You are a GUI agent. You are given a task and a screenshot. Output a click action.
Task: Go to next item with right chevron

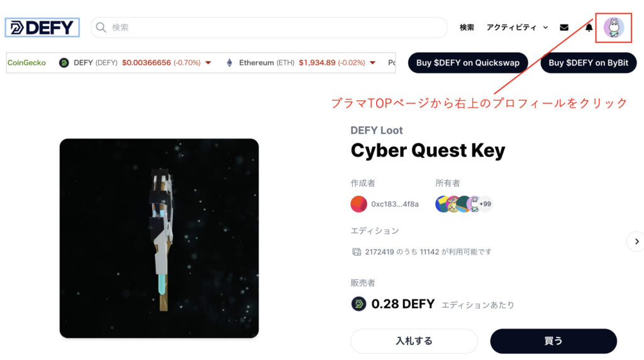[636, 242]
